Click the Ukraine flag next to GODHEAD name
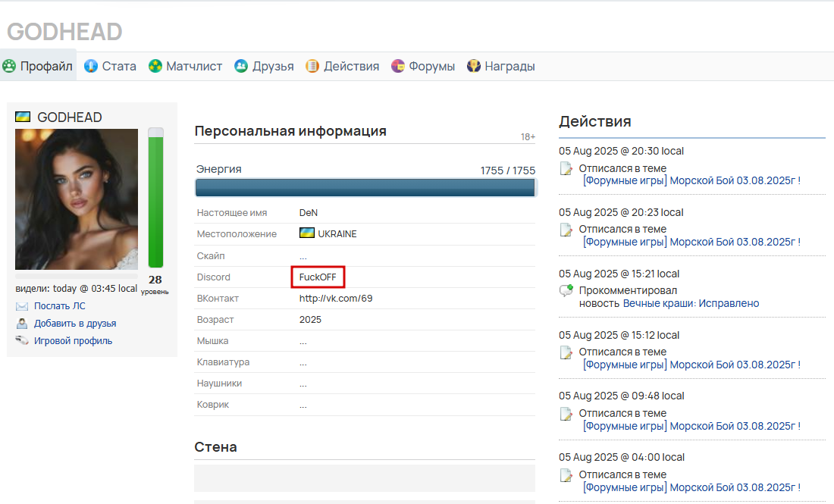 (x=23, y=117)
